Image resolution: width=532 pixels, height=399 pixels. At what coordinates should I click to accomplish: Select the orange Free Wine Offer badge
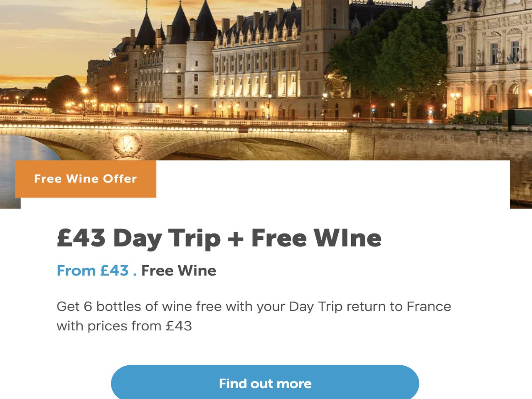coord(86,179)
